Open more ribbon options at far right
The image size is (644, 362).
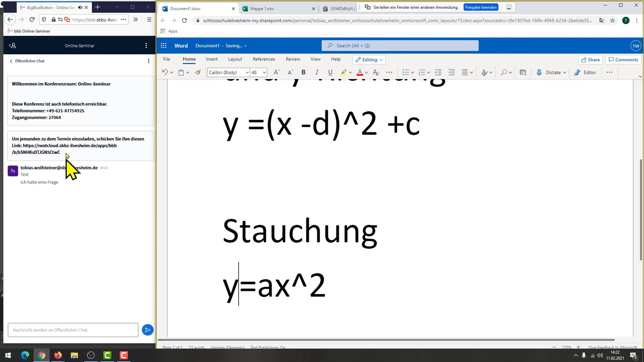click(609, 72)
